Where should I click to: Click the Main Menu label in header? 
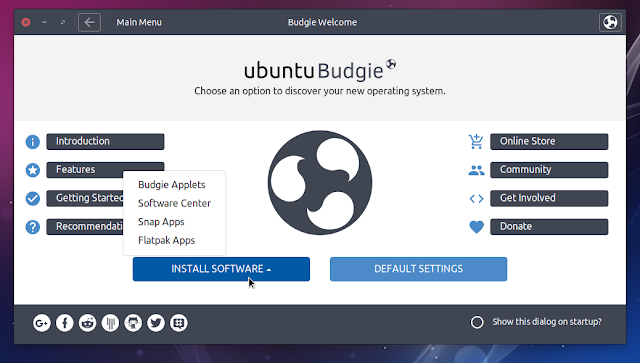139,22
